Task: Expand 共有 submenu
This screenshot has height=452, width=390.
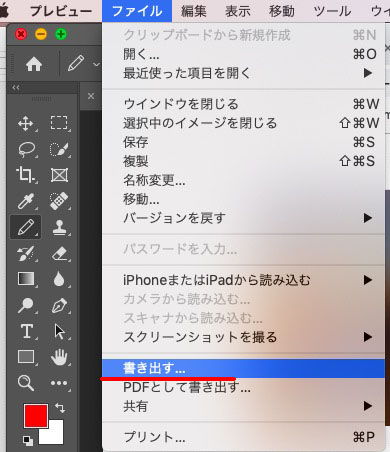Action: pos(243,406)
